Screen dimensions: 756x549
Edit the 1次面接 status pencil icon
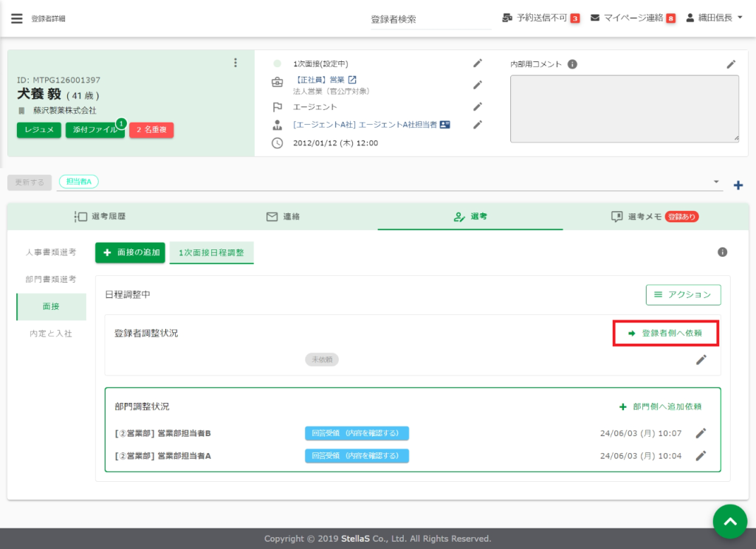(x=478, y=63)
